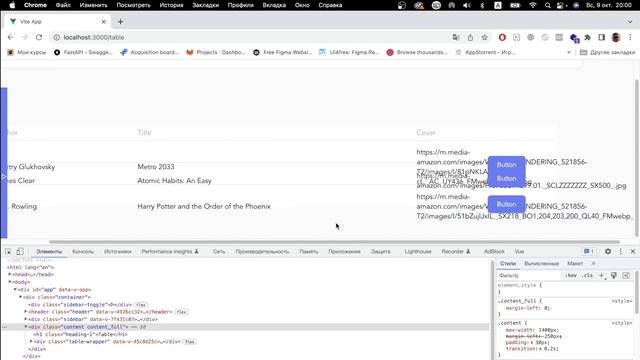Open the Apple menu
The width and height of the screenshot is (640, 360).
(x=12, y=5)
